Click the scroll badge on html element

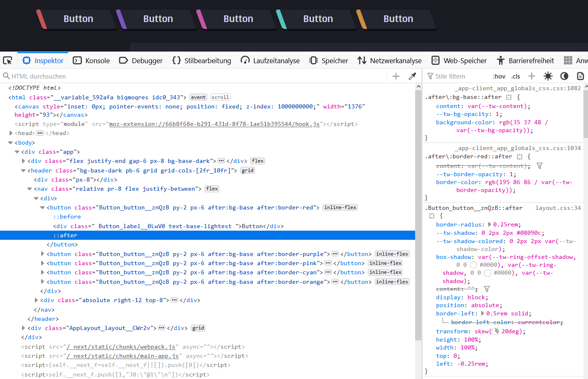(220, 97)
